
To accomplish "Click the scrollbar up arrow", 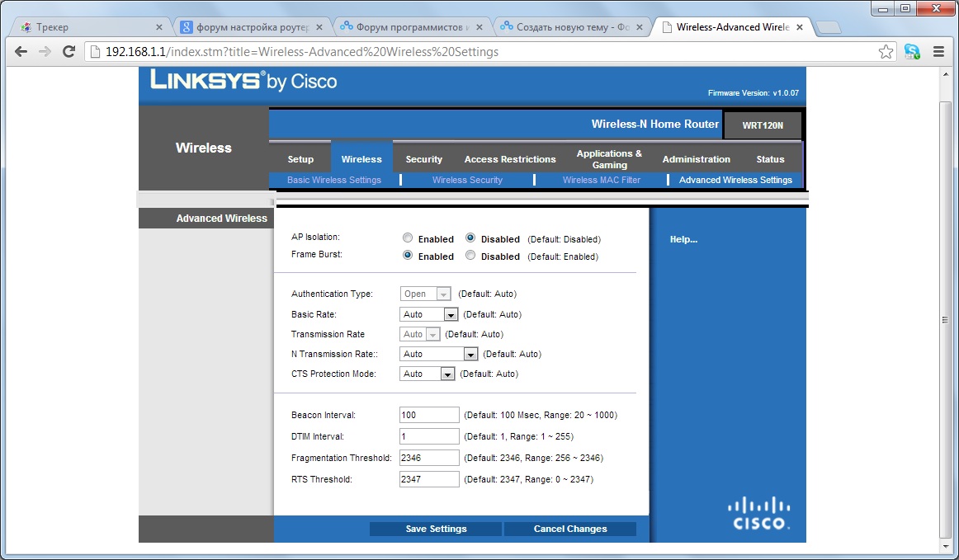I will tap(945, 73).
